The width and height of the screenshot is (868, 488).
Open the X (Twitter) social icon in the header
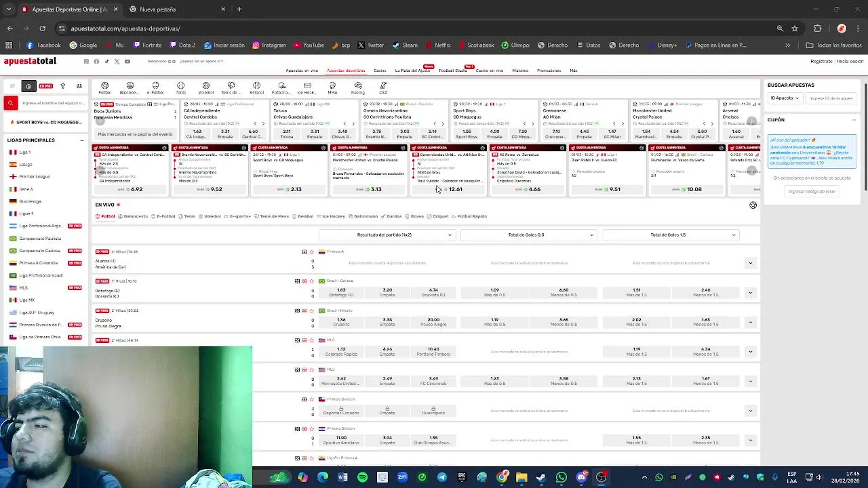(x=117, y=61)
